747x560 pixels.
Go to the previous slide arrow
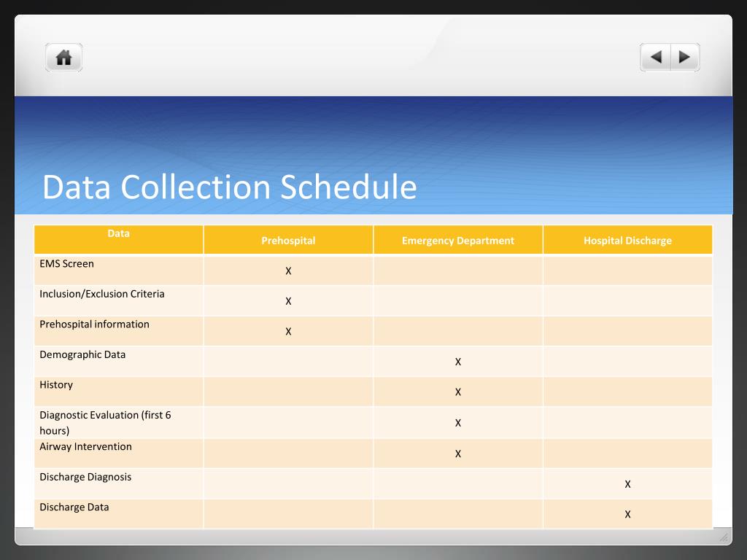coord(656,57)
